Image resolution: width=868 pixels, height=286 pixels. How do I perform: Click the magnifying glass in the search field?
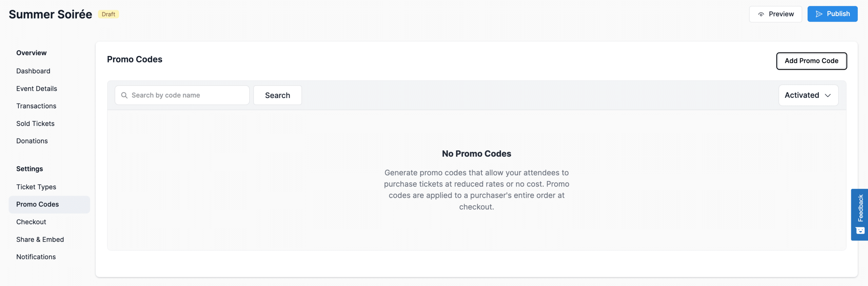pos(124,95)
